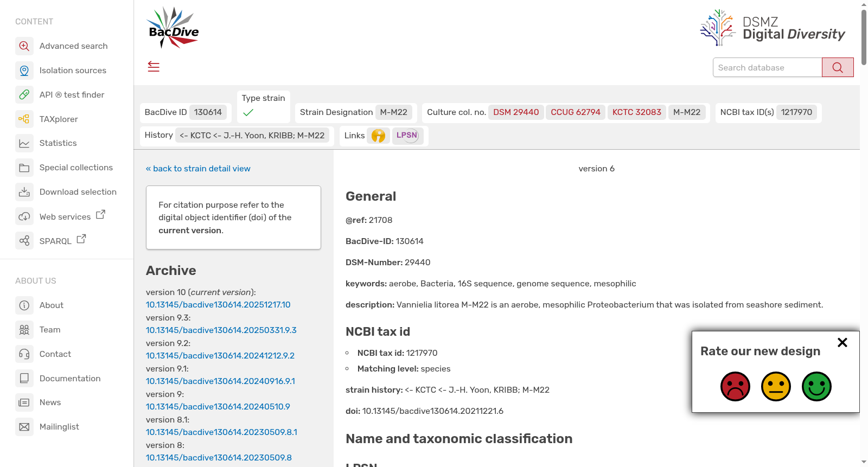Click the Isolation sources map pin icon
Image resolution: width=868 pixels, height=467 pixels.
[24, 71]
